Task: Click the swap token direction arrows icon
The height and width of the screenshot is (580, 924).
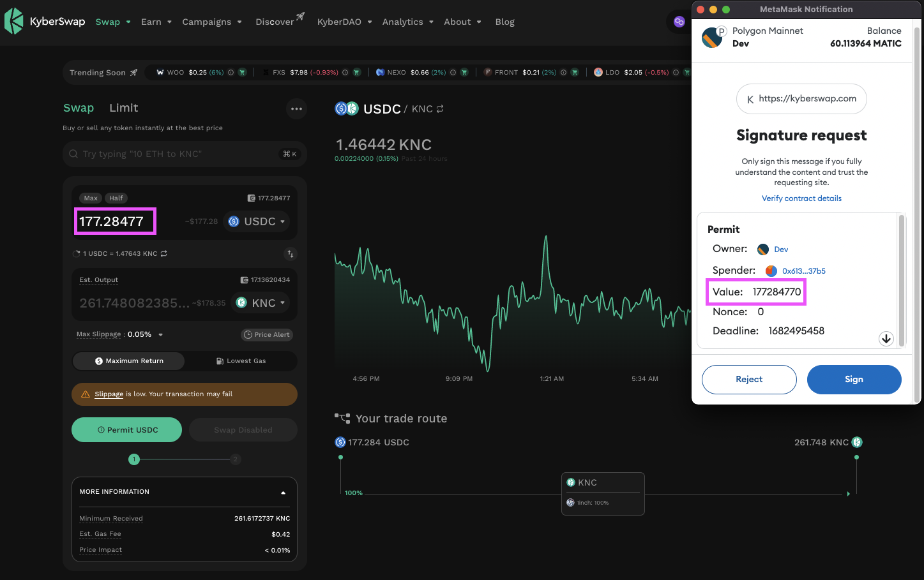Action: pos(291,254)
